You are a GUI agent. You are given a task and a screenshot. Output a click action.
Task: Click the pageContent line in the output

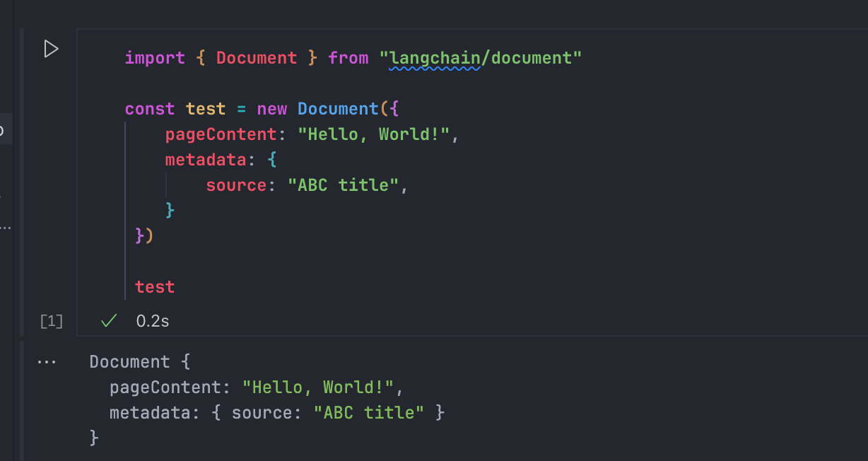[256, 387]
